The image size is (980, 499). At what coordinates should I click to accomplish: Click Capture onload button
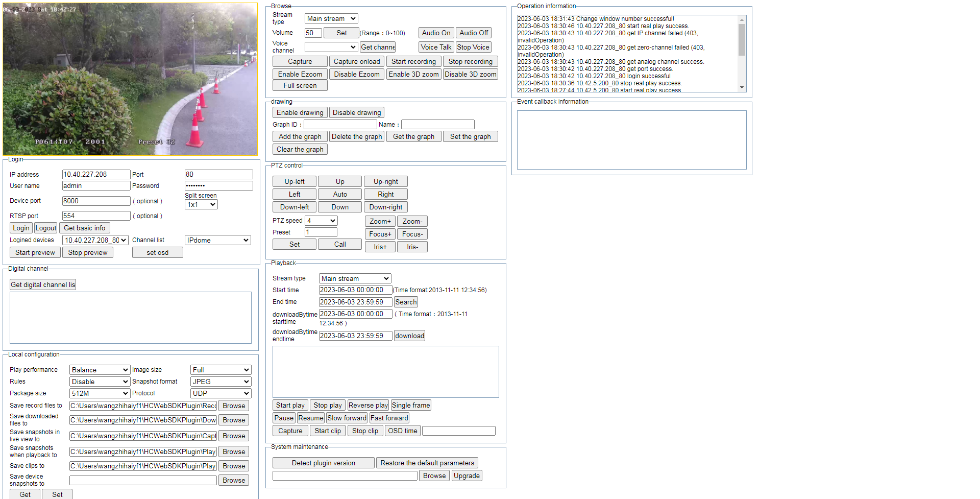coord(357,61)
